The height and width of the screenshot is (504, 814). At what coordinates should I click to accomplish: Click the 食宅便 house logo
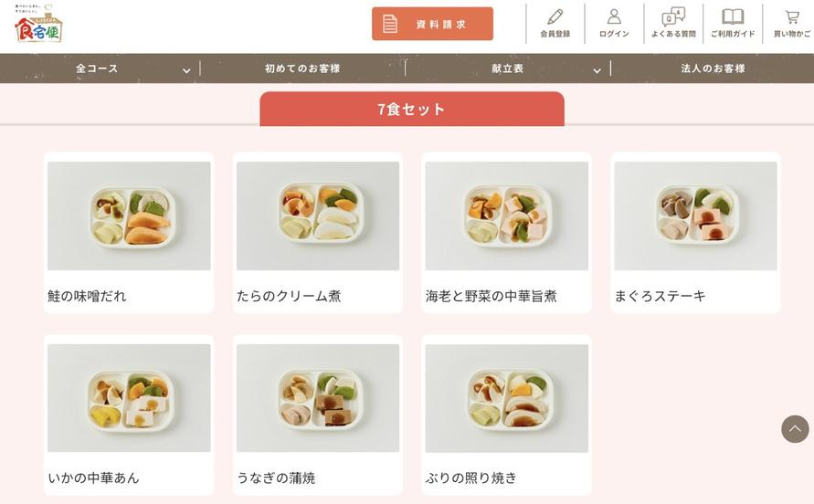pos(38,24)
